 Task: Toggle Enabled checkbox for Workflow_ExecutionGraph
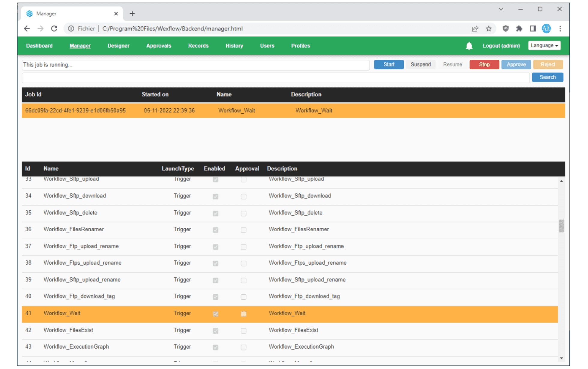(215, 347)
